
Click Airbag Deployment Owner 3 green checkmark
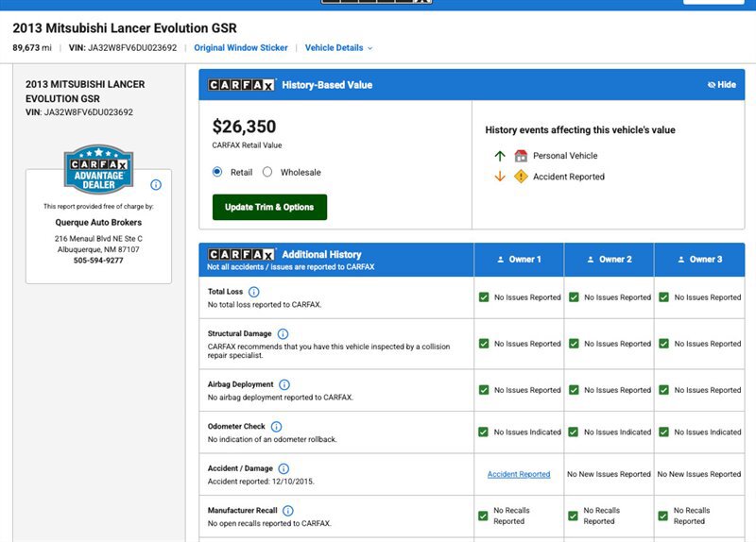pos(664,390)
